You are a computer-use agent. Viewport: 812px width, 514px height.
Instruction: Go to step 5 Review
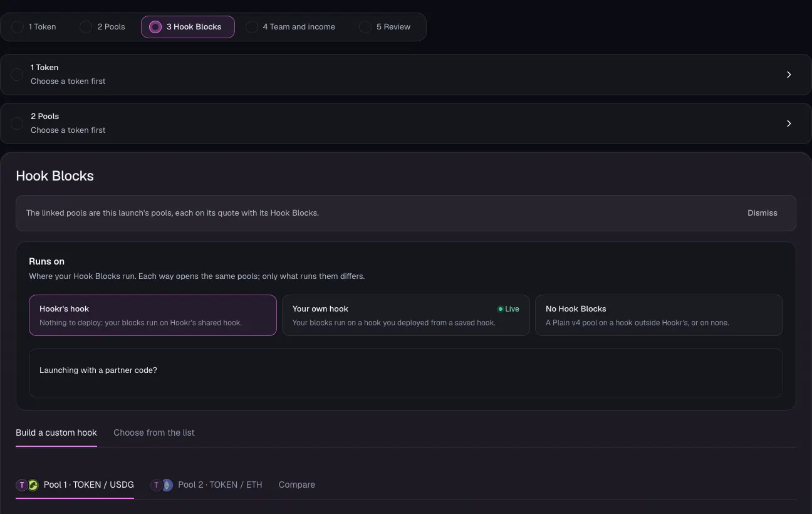coord(385,27)
